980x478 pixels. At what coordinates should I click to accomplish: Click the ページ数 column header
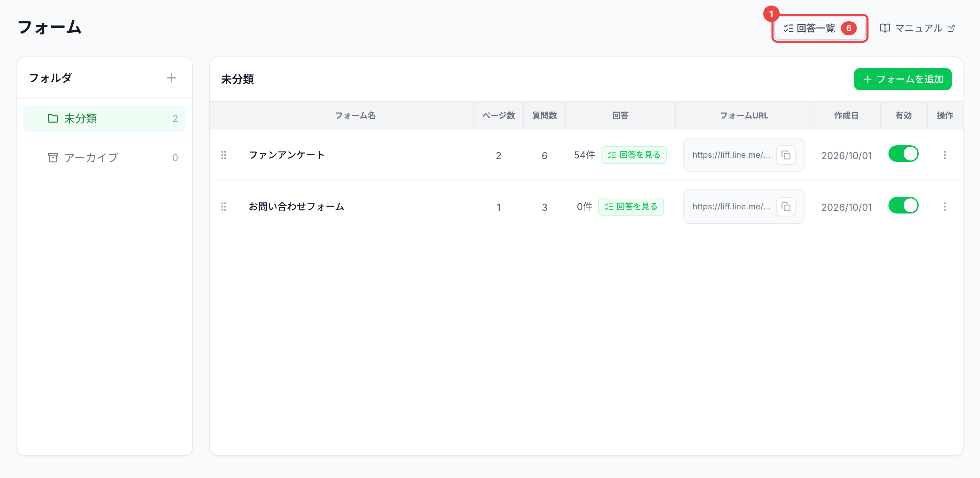tap(498, 115)
